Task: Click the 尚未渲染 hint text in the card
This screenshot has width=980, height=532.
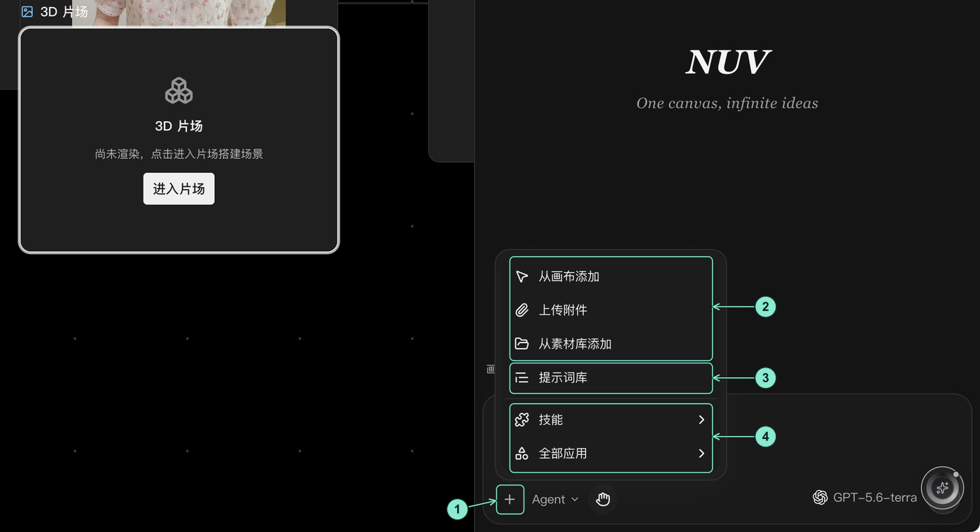Action: 178,154
